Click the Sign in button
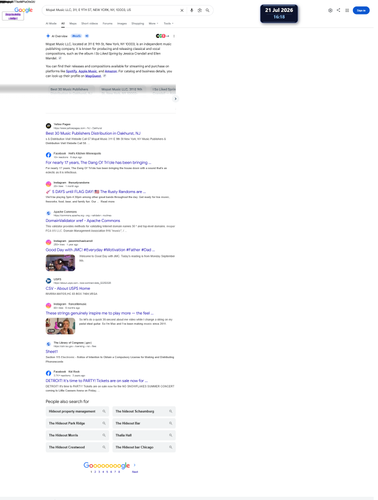The image size is (378, 500). point(361,10)
